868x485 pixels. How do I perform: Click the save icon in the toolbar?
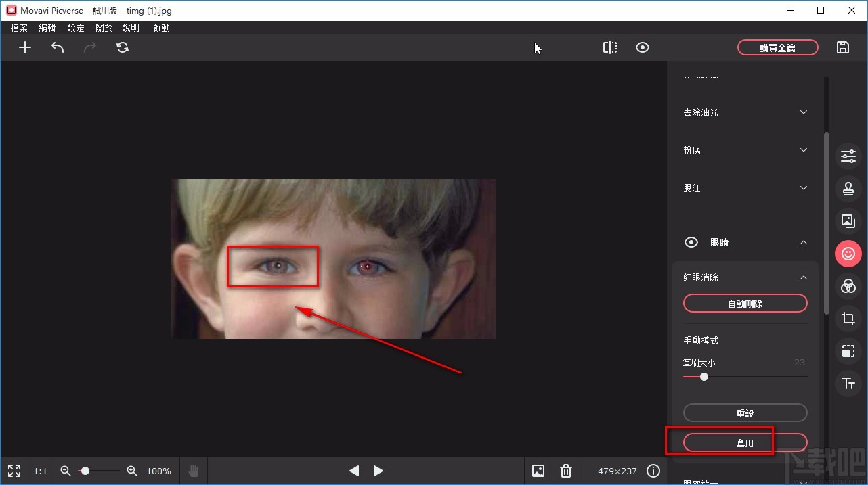pyautogui.click(x=842, y=47)
